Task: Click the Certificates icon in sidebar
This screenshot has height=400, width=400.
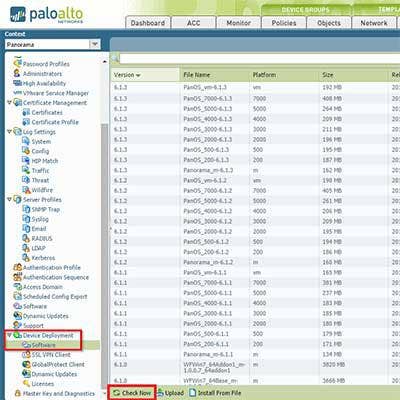Action: click(x=26, y=112)
